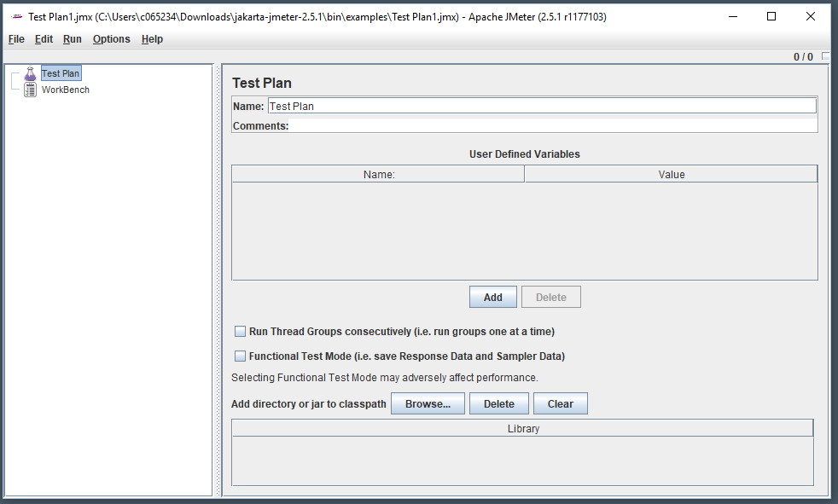The width and height of the screenshot is (838, 504).
Task: Click the User Defined Variables heading
Action: click(x=524, y=154)
